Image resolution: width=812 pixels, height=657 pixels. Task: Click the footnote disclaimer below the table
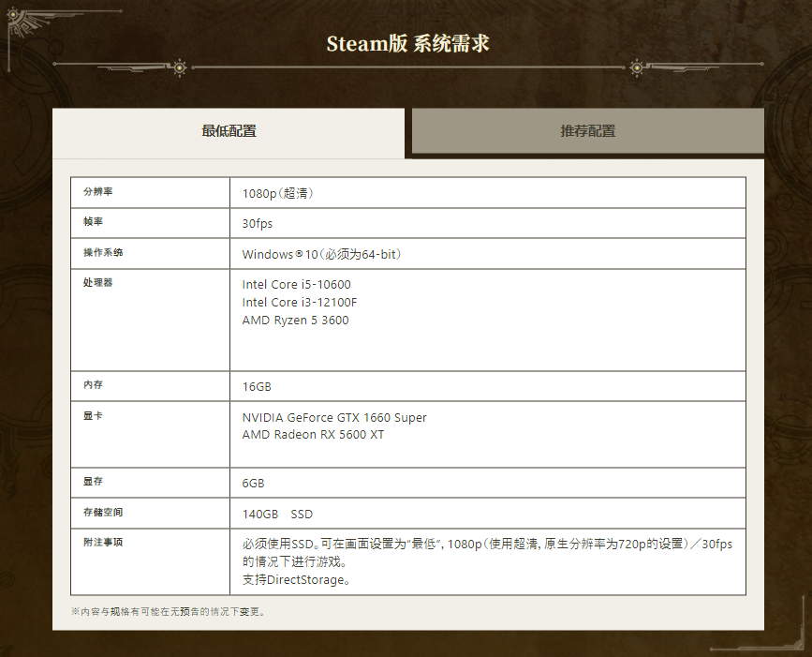(x=169, y=612)
